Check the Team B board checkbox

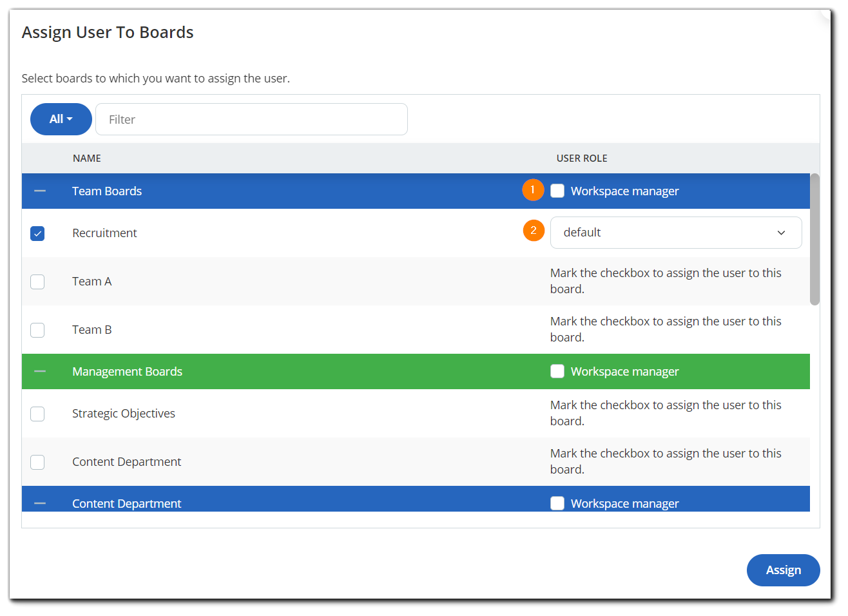37,330
